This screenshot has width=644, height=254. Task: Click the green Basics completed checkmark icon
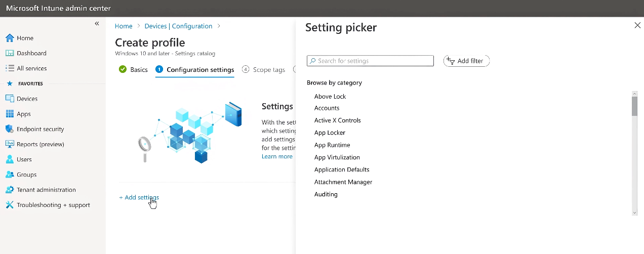(x=123, y=69)
